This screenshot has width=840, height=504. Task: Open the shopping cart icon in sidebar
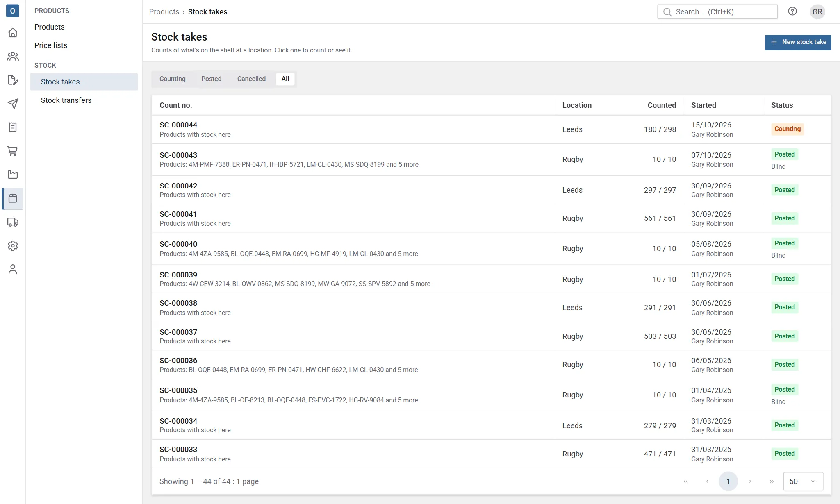(13, 151)
